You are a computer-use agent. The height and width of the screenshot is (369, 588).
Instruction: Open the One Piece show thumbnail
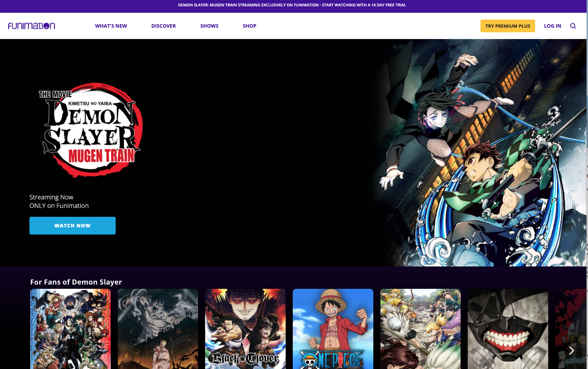(333, 329)
